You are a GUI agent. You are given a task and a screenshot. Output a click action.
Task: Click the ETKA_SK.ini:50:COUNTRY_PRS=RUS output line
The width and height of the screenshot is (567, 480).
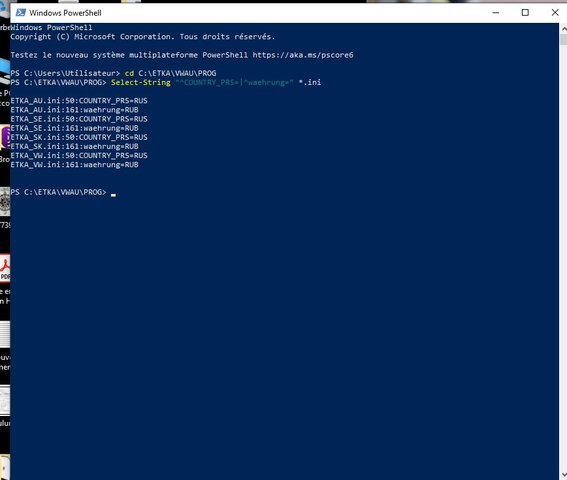point(79,137)
